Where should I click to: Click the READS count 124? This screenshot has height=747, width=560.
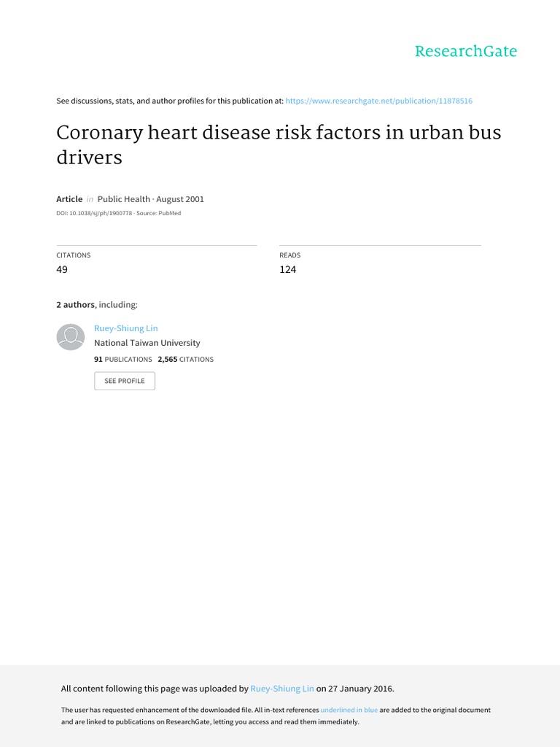(x=287, y=270)
